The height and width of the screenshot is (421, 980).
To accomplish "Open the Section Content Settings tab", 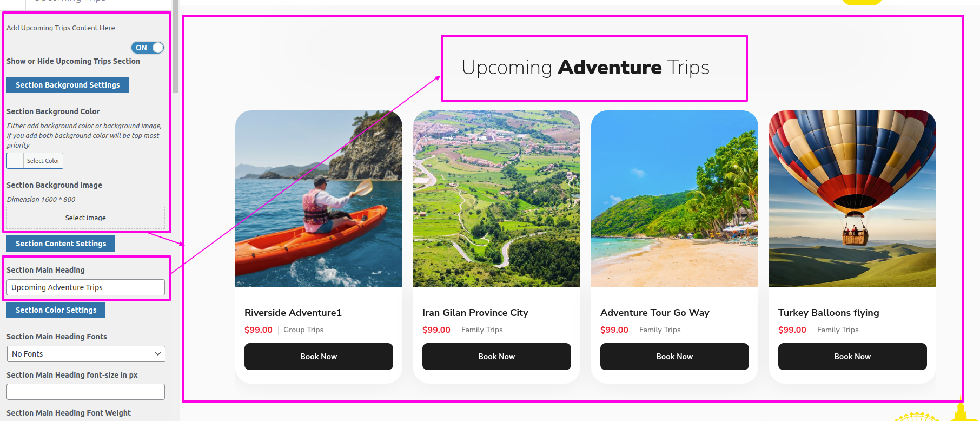I will [x=61, y=244].
